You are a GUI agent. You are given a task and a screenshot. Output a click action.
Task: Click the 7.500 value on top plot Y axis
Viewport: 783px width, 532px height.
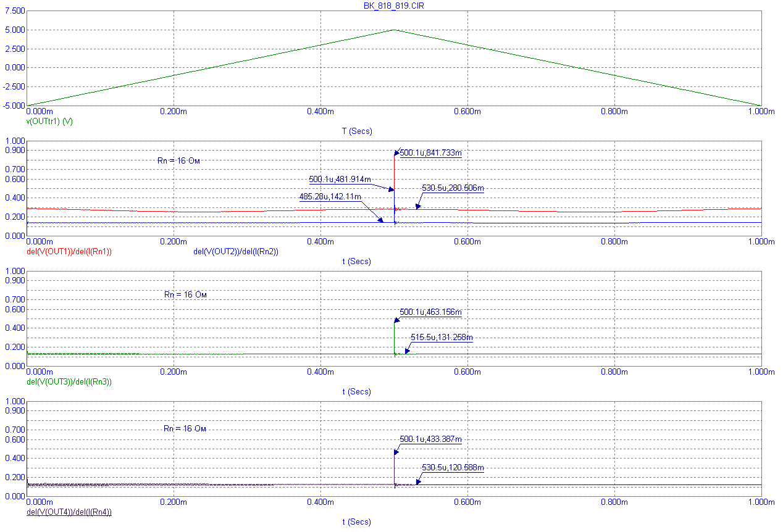pos(15,11)
